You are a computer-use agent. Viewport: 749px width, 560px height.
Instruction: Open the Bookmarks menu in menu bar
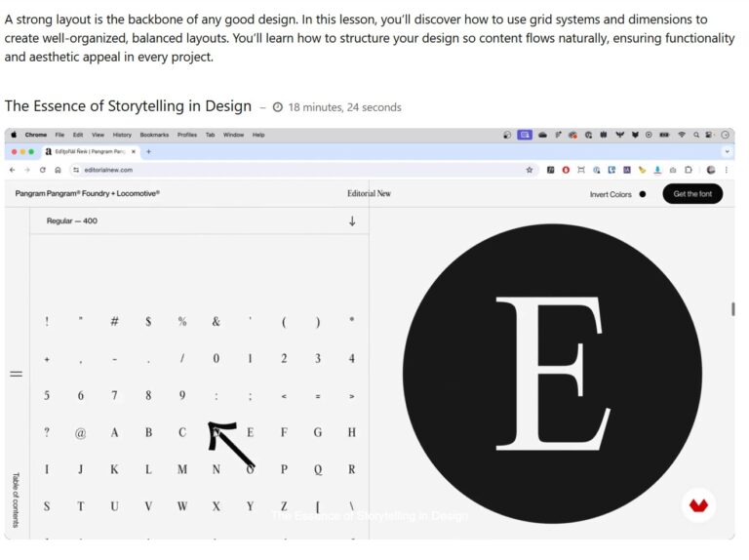154,135
